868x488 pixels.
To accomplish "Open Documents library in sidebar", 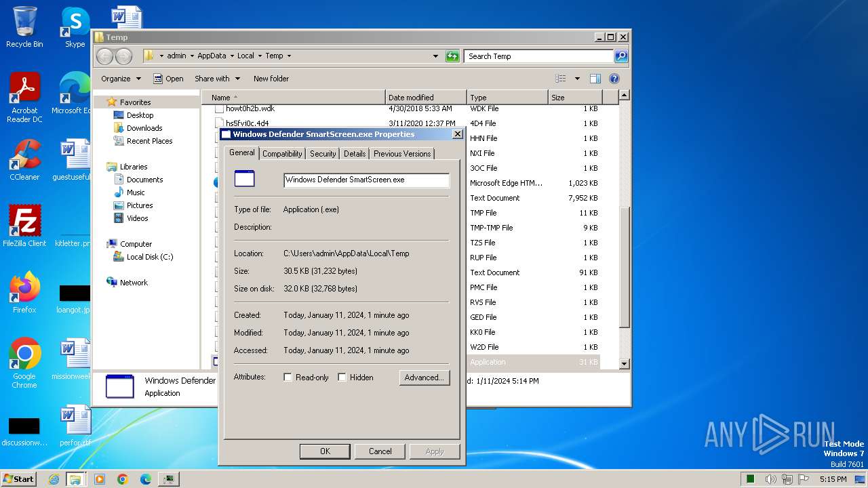I will click(x=145, y=180).
